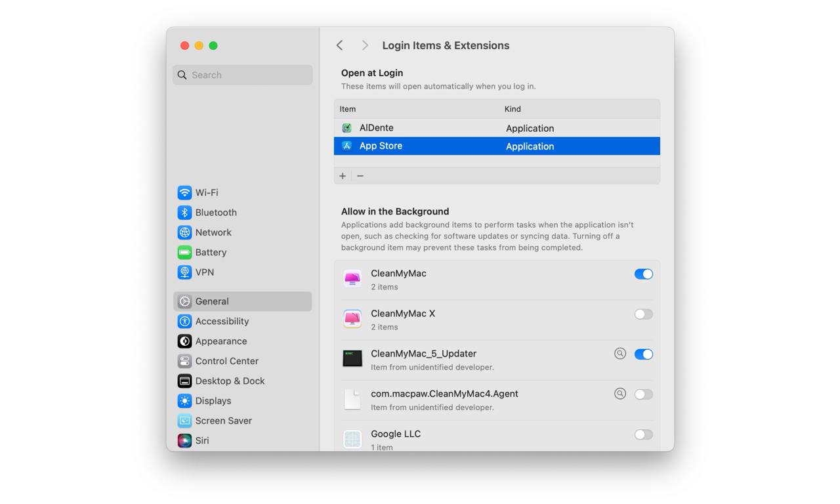The height and width of the screenshot is (504, 840).
Task: Click the VPN icon in sidebar
Action: (184, 272)
